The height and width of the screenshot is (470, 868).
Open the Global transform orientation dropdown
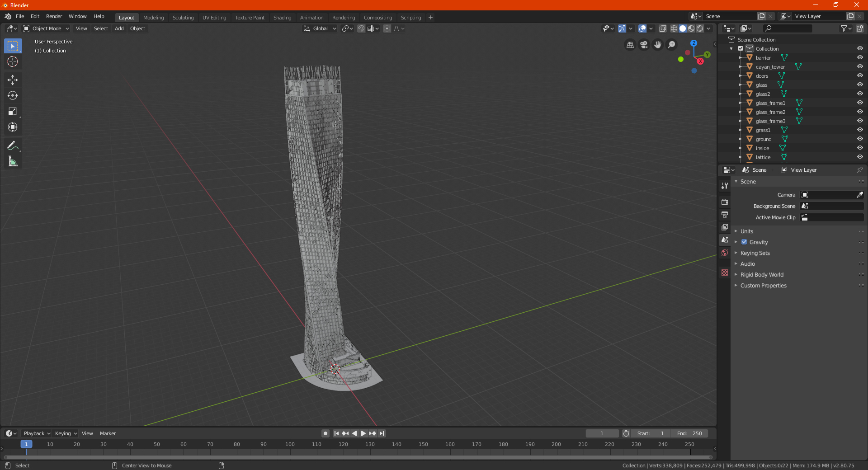tap(320, 28)
